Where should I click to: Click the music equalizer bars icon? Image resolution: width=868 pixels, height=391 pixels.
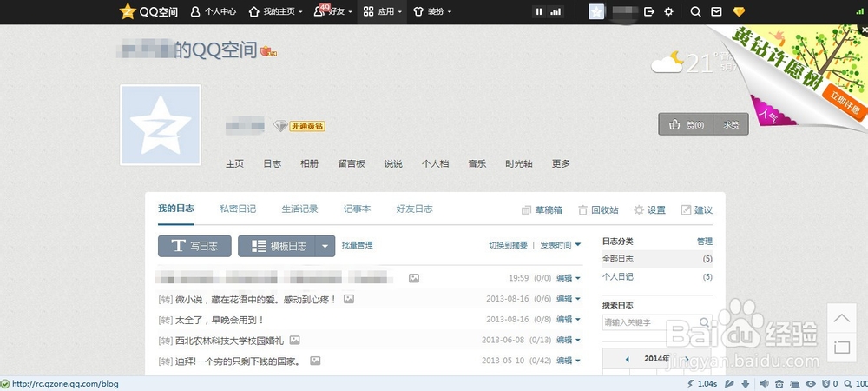coord(556,11)
